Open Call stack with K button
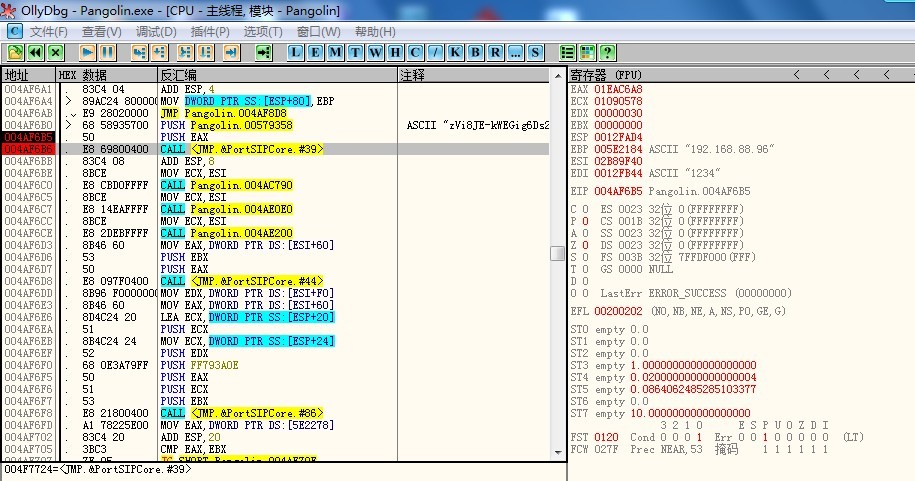This screenshot has width=915, height=481. point(455,53)
